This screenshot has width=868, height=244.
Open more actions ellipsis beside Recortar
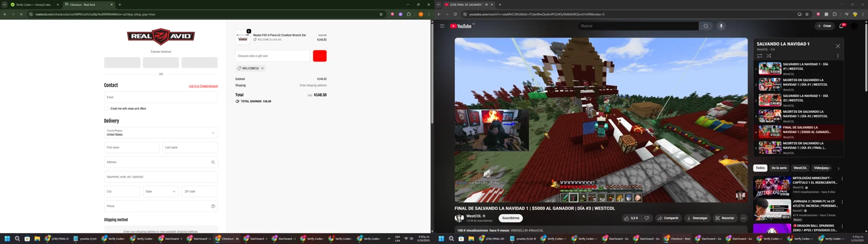[x=744, y=218]
